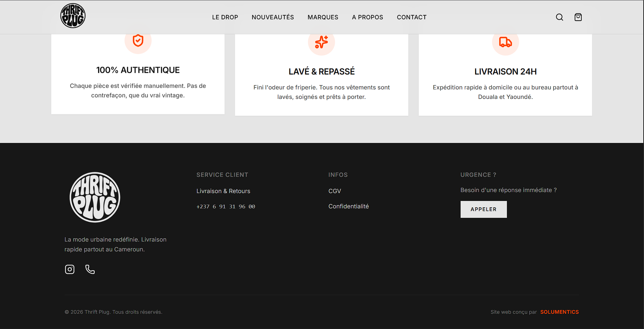This screenshot has height=329, width=644.
Task: Open Livraison & Retours link
Action: pyautogui.click(x=223, y=191)
